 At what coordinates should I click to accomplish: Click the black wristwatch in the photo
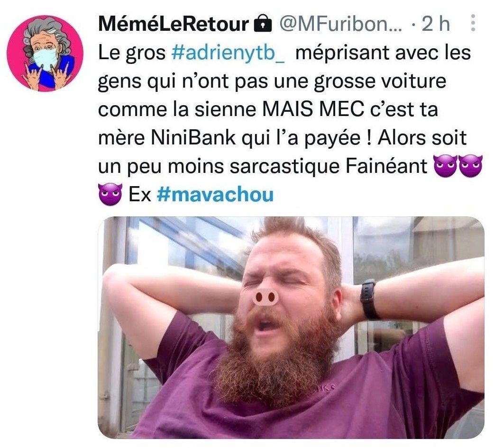point(369,299)
